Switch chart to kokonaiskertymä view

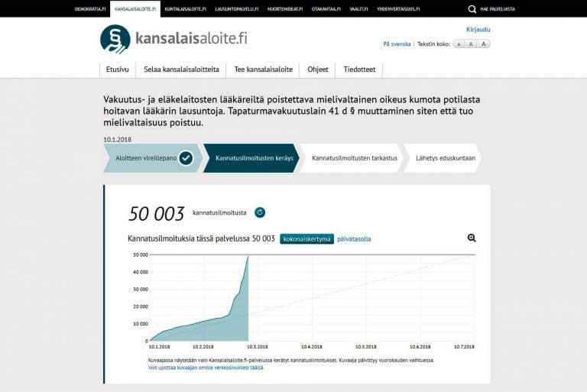306,239
